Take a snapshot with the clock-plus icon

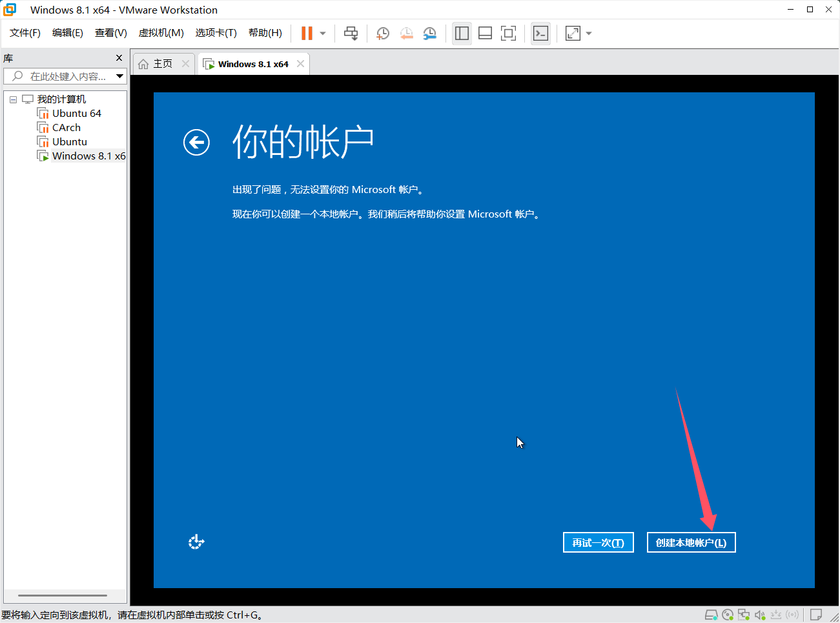[383, 34]
